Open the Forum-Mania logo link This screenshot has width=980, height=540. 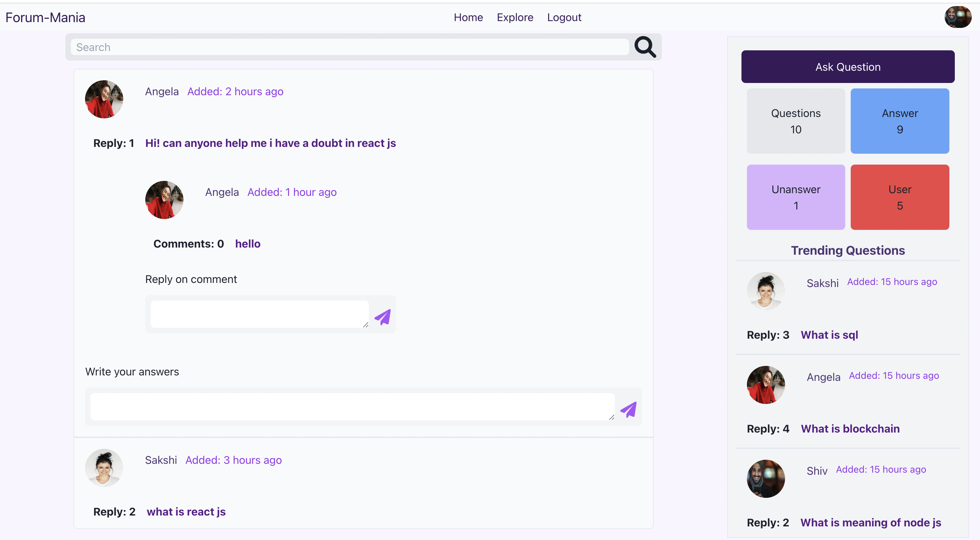45,17
